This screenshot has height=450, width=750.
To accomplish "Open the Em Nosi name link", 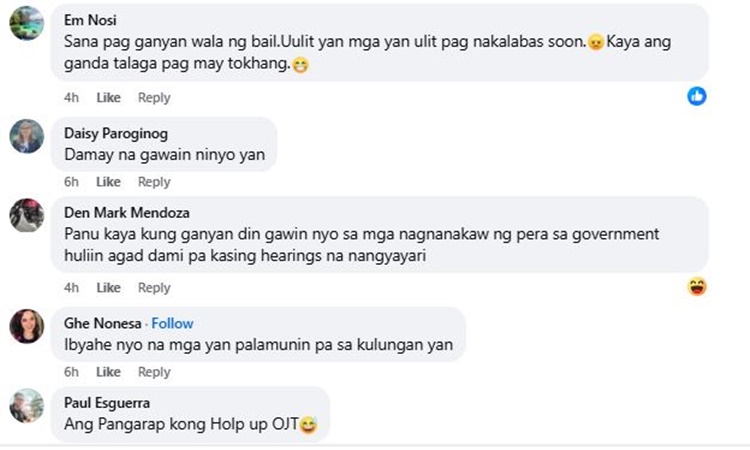I will [90, 20].
